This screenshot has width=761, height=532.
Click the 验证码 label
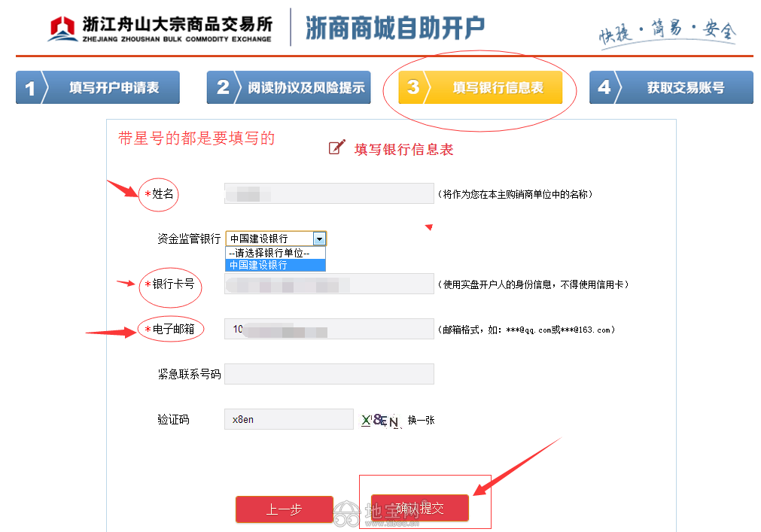173,419
